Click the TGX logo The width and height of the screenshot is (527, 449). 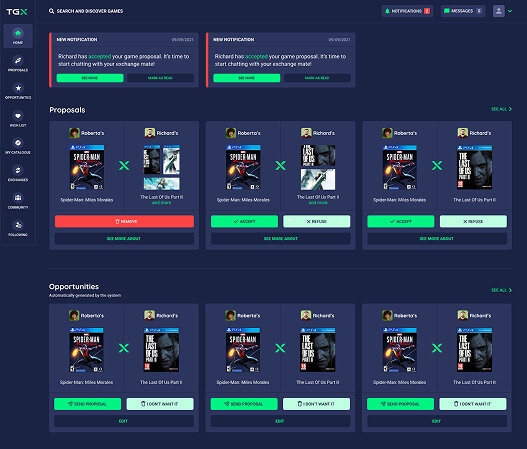tap(17, 12)
